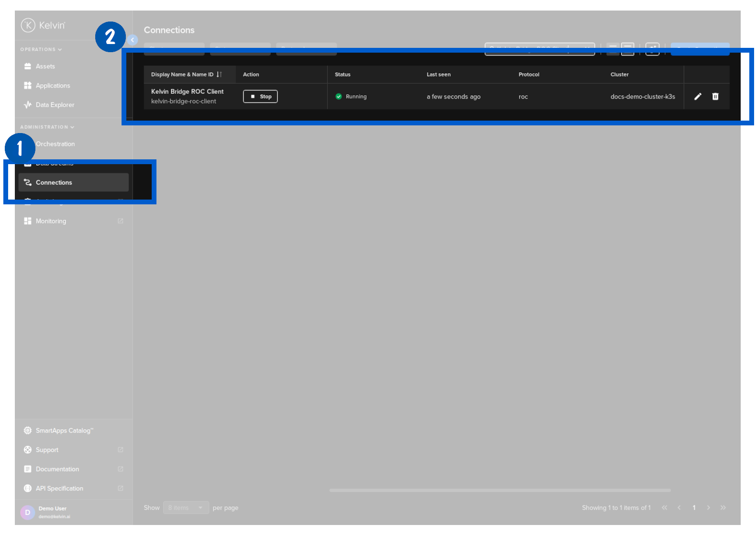Screen dimensions: 756x536
Task: Stop the Kelvin Bridge ROC Client connection
Action: point(260,97)
